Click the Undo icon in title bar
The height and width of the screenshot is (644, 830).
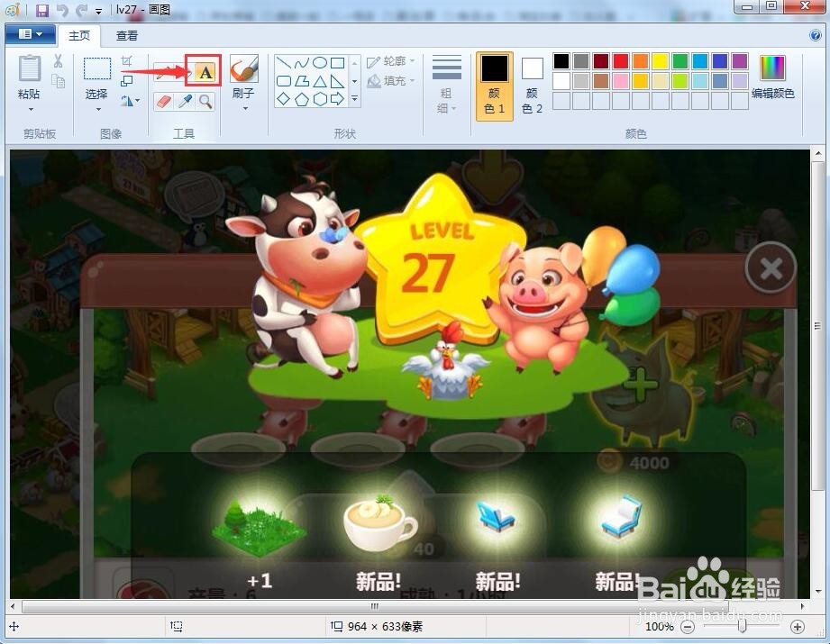(x=62, y=10)
